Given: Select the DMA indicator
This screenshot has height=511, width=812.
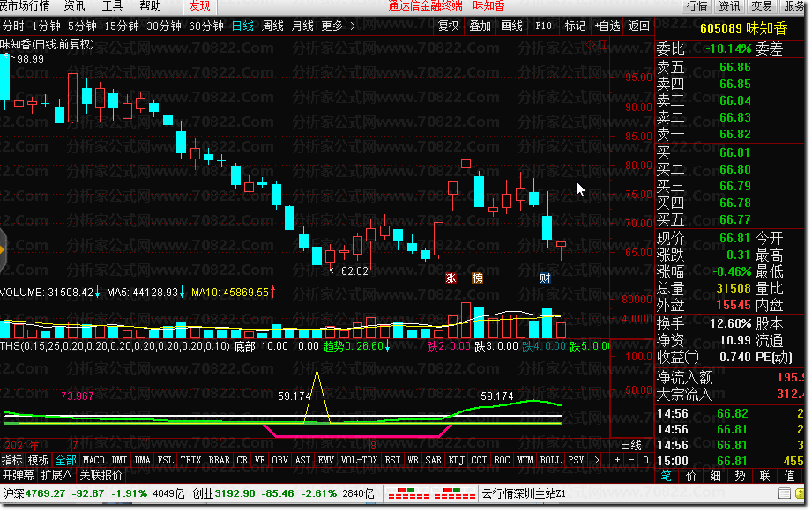Looking at the screenshot, I should click(x=143, y=460).
